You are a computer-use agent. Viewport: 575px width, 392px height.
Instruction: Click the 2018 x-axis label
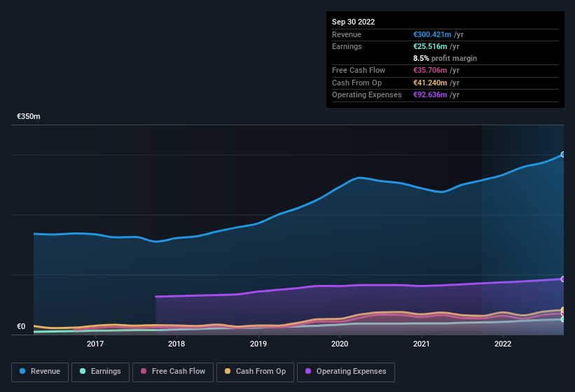pos(176,344)
